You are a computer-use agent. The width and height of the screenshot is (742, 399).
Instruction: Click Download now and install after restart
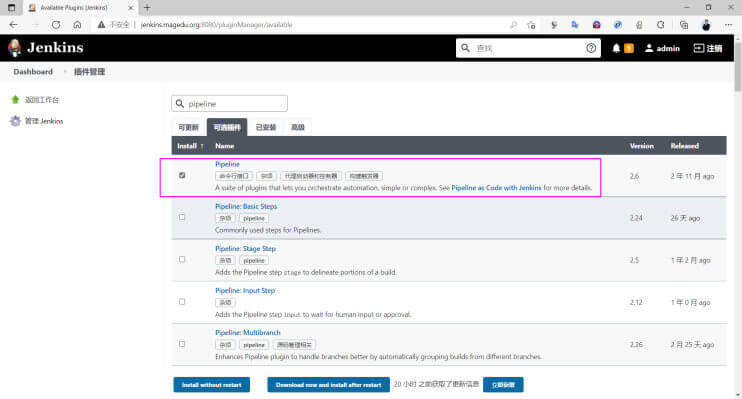(x=328, y=385)
